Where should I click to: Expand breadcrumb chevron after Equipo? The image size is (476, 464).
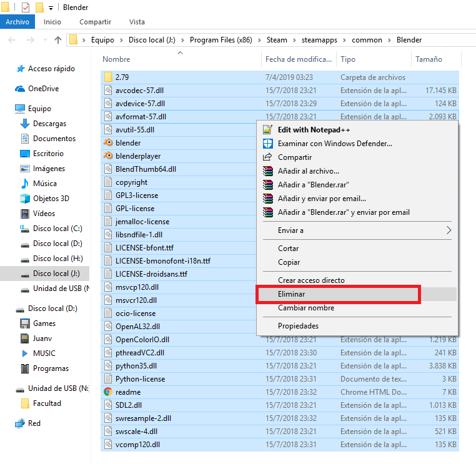click(121, 40)
